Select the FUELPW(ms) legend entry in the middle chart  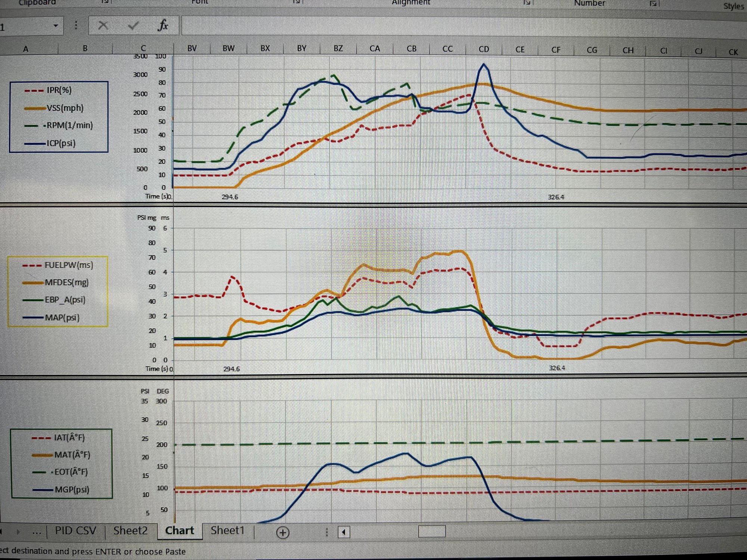point(69,266)
